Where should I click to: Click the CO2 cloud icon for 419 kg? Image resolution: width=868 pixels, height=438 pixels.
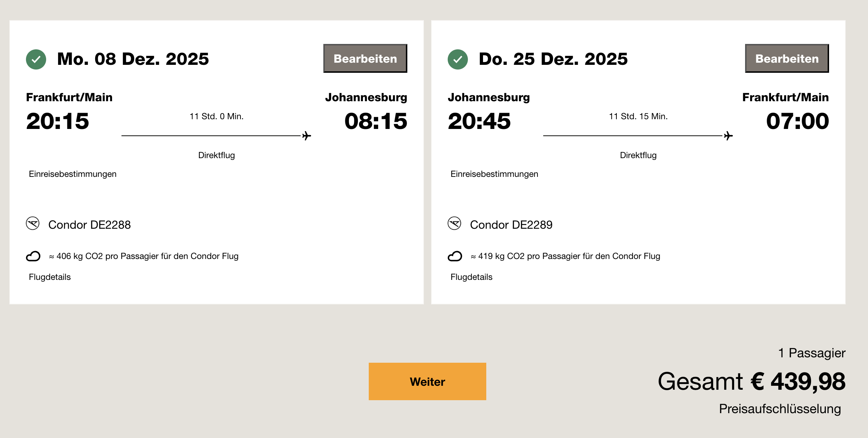pos(455,256)
